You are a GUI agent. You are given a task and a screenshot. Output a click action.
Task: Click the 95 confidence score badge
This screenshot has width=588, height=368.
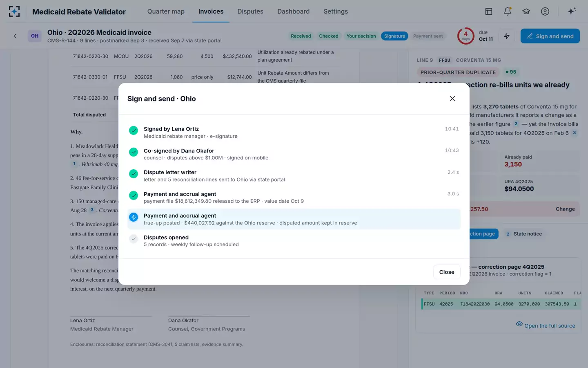coord(511,72)
